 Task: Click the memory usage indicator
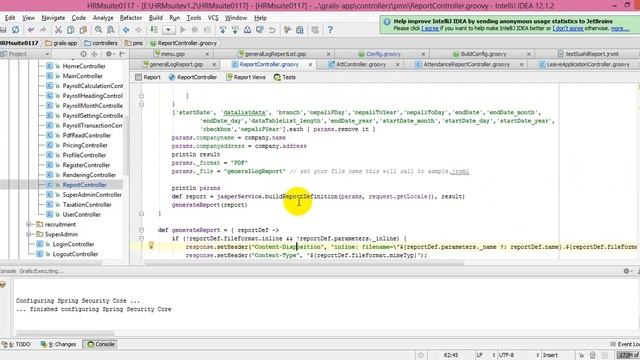(x=628, y=355)
